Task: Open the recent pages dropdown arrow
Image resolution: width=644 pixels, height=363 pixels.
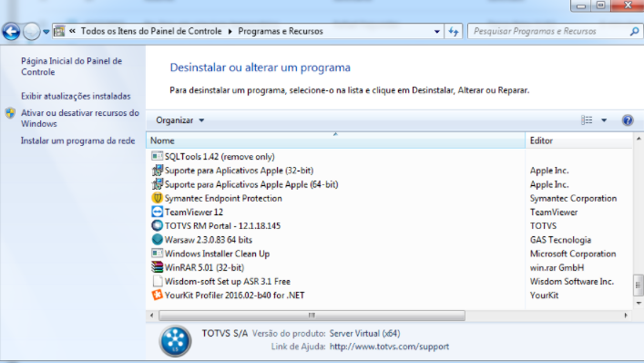Action: [46, 32]
